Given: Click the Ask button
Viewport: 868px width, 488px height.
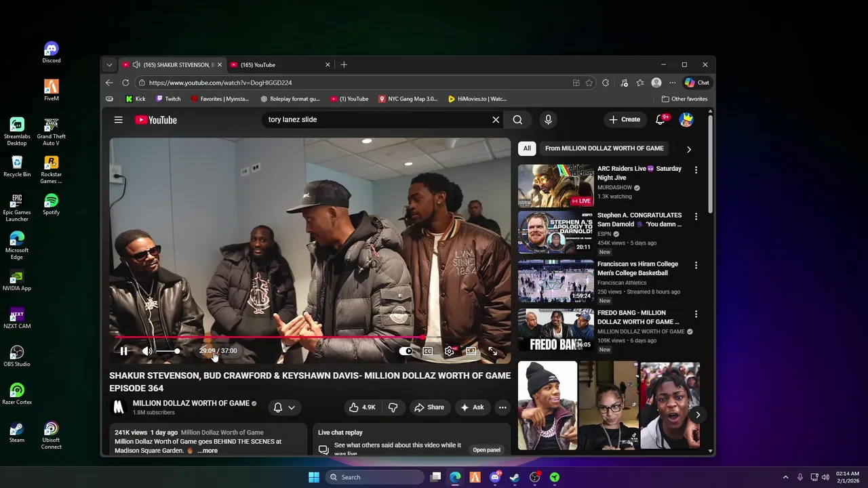Looking at the screenshot, I should (472, 407).
